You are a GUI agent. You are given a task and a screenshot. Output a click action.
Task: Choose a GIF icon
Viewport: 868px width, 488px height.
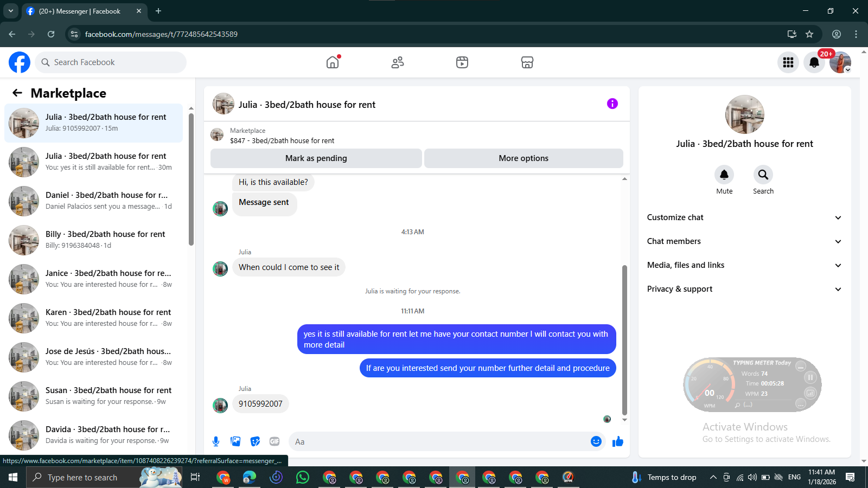(275, 441)
